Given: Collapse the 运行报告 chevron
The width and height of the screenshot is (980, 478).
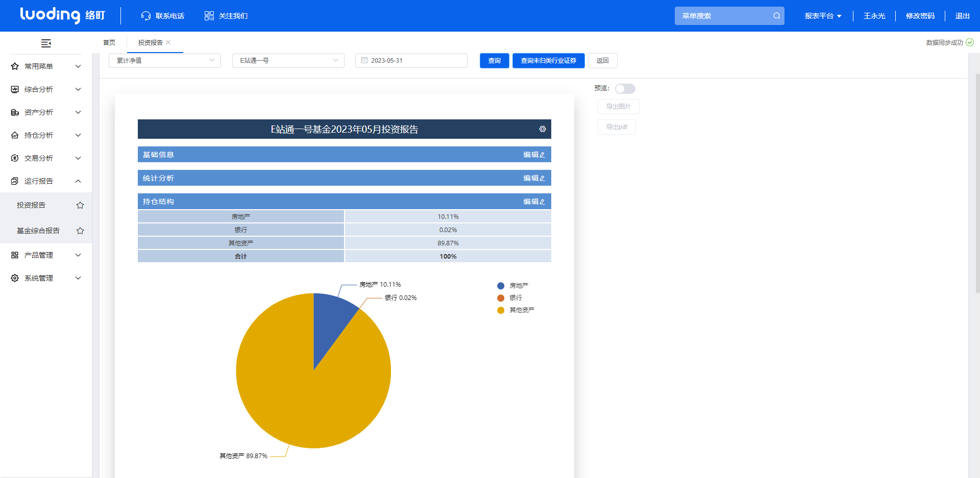Looking at the screenshot, I should pyautogui.click(x=78, y=181).
